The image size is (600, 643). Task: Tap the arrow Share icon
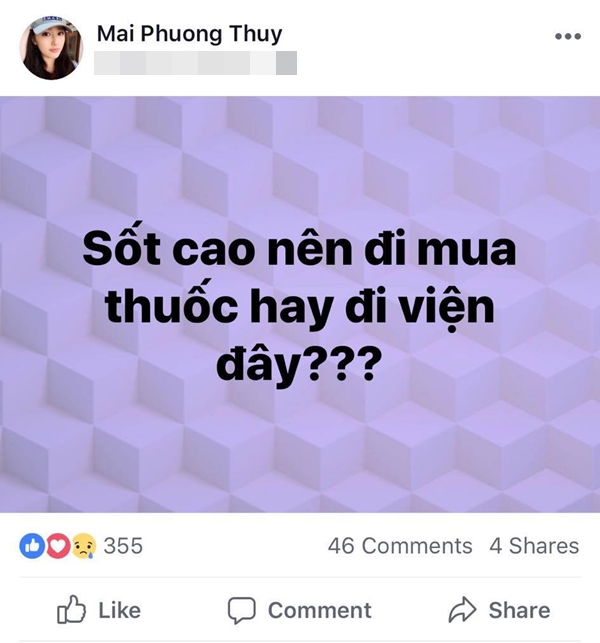(x=462, y=610)
